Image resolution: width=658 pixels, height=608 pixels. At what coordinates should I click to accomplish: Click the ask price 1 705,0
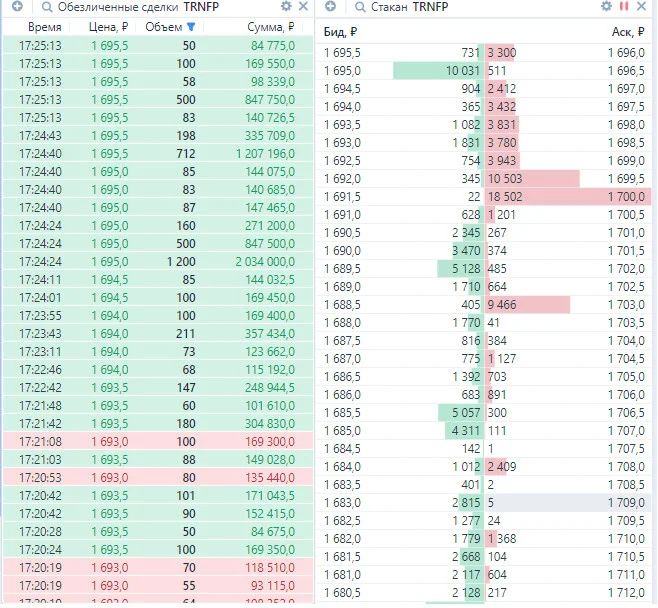pyautogui.click(x=626, y=377)
